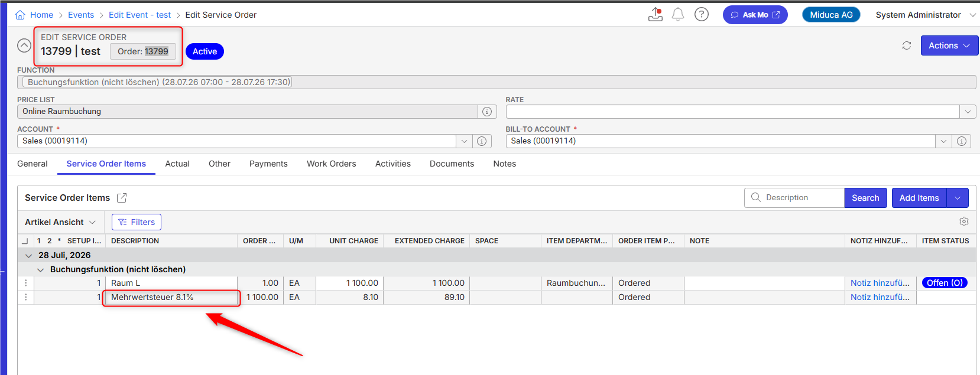Click the Offen (O) item status badge
This screenshot has height=375, width=980.
(945, 283)
